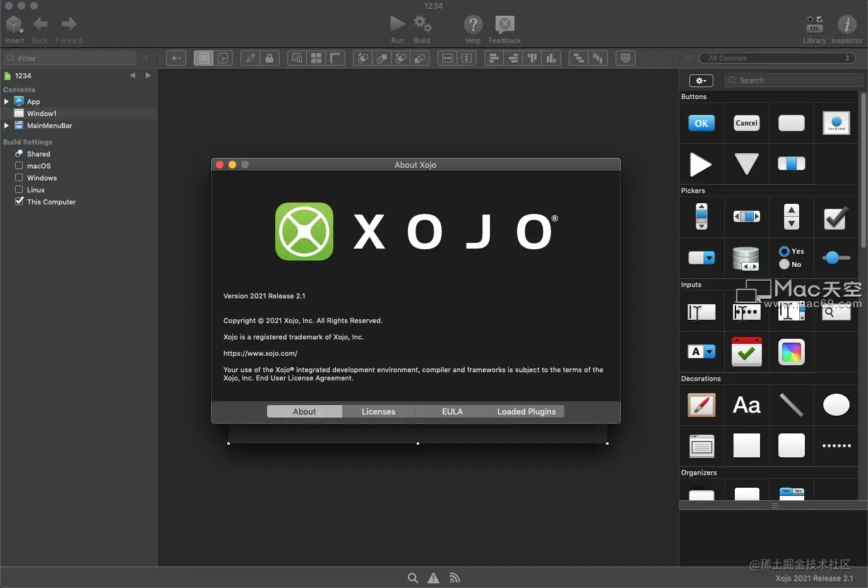The width and height of the screenshot is (868, 588).
Task: Switch to layout editor view icon
Action: [x=203, y=58]
